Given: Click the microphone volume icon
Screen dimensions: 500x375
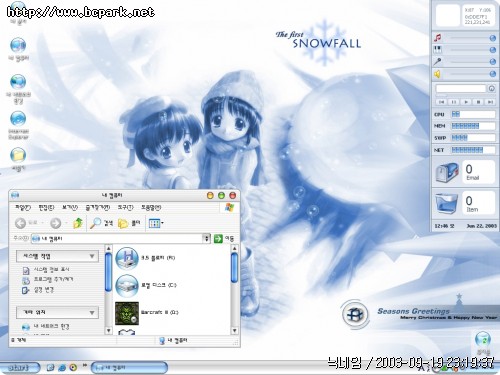Looking at the screenshot, I should click(438, 61).
